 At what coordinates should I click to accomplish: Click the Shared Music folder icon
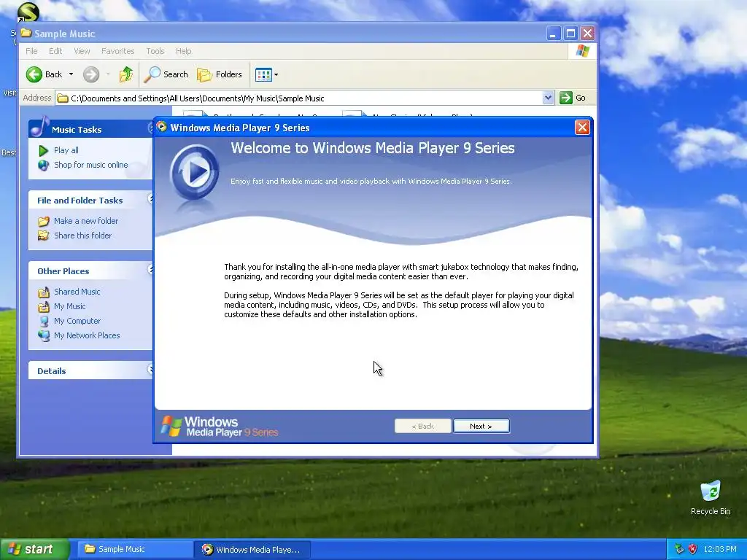point(43,292)
